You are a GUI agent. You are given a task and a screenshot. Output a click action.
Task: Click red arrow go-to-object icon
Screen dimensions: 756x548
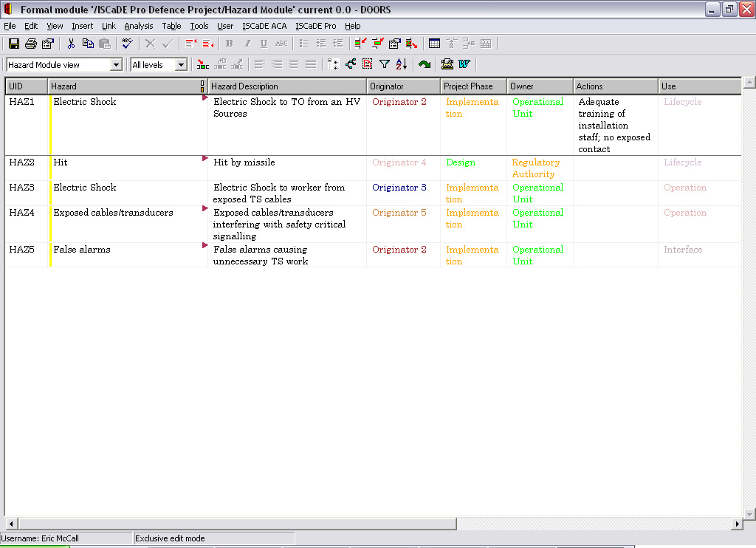coord(203,64)
